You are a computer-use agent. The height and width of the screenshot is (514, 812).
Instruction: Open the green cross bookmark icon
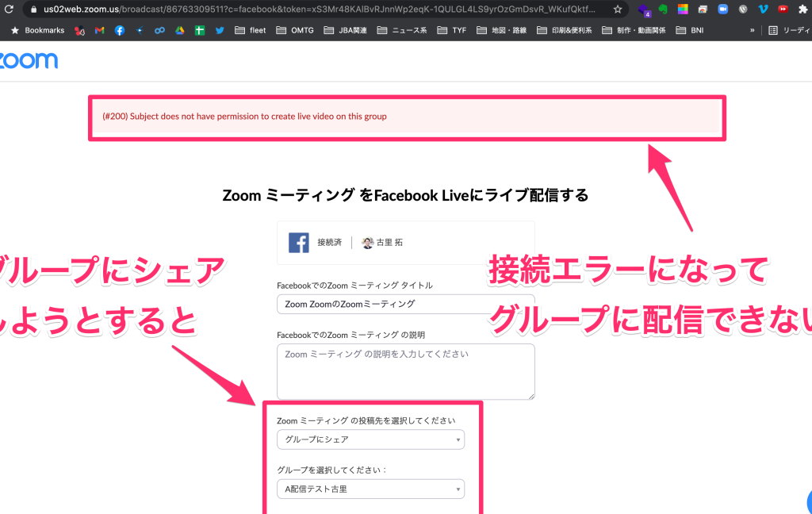click(x=199, y=31)
